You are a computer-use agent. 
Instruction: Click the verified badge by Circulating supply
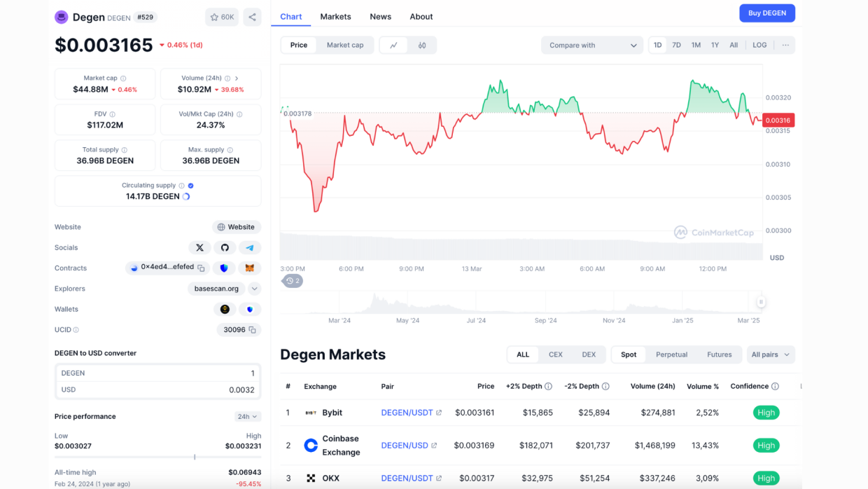click(191, 186)
